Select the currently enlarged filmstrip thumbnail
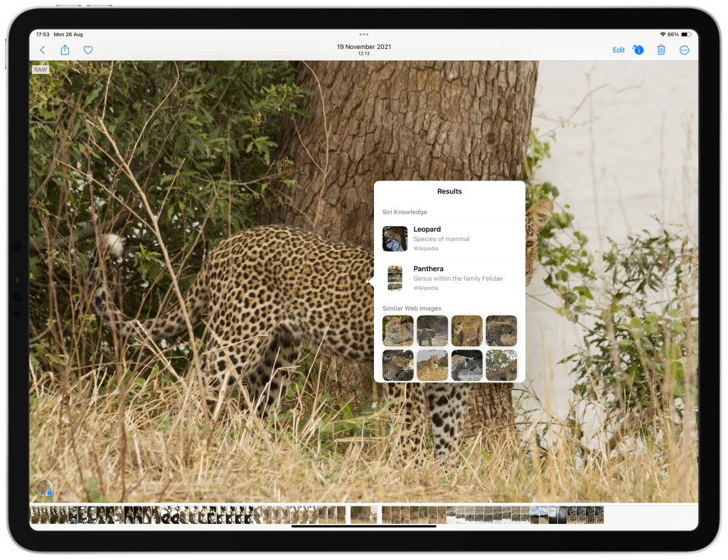This screenshot has height=560, width=728. (364, 515)
